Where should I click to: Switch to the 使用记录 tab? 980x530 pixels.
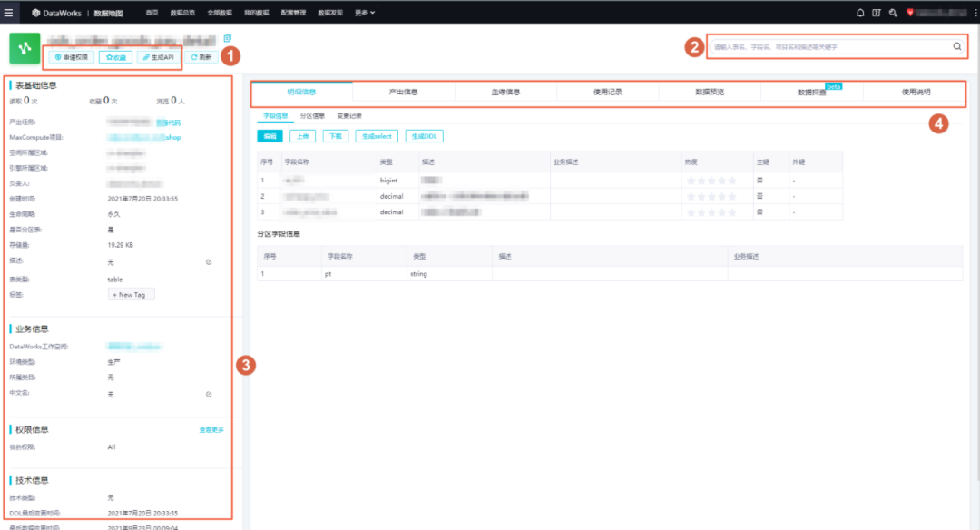click(x=607, y=92)
